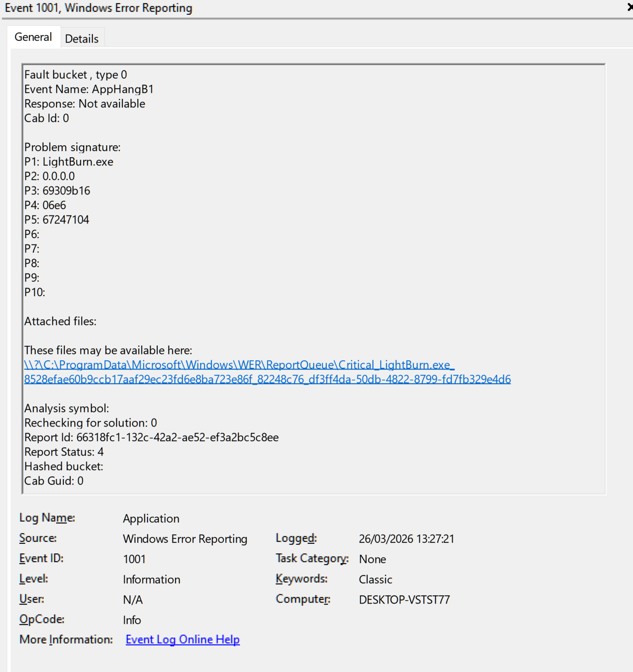
Task: Click the 'Event Name: AppHangB1' text line
Action: click(89, 89)
